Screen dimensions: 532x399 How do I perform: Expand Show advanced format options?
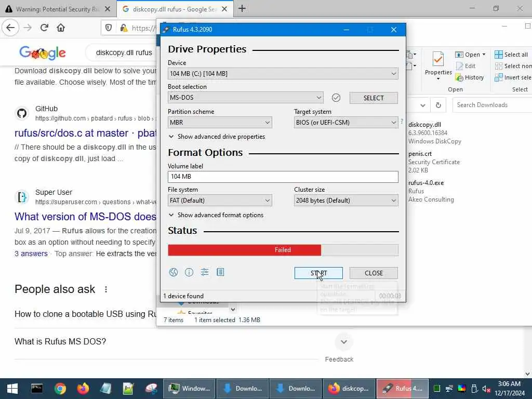pos(216,215)
